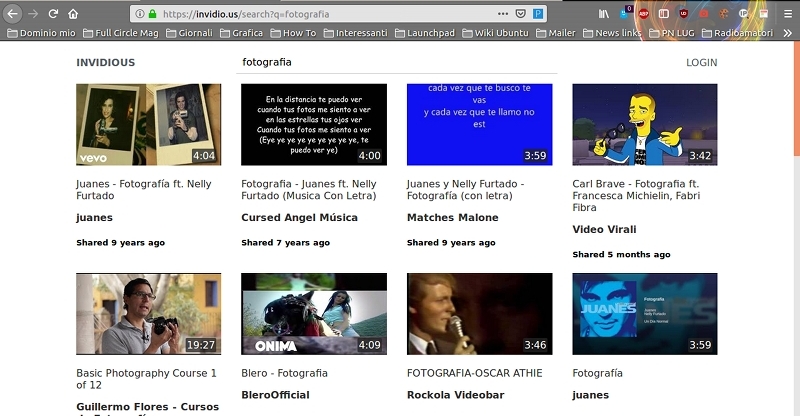
Task: Open photographer thumbnail with 19:27 duration
Action: click(x=148, y=314)
